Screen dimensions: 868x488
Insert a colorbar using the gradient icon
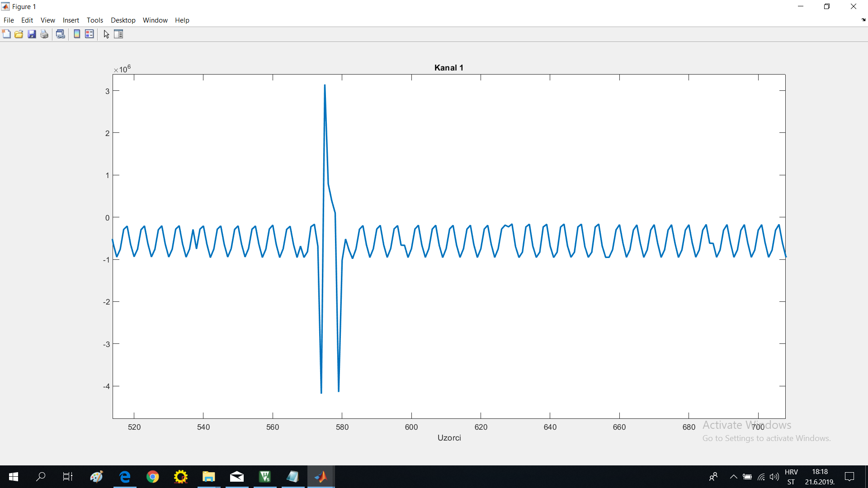[x=77, y=34]
